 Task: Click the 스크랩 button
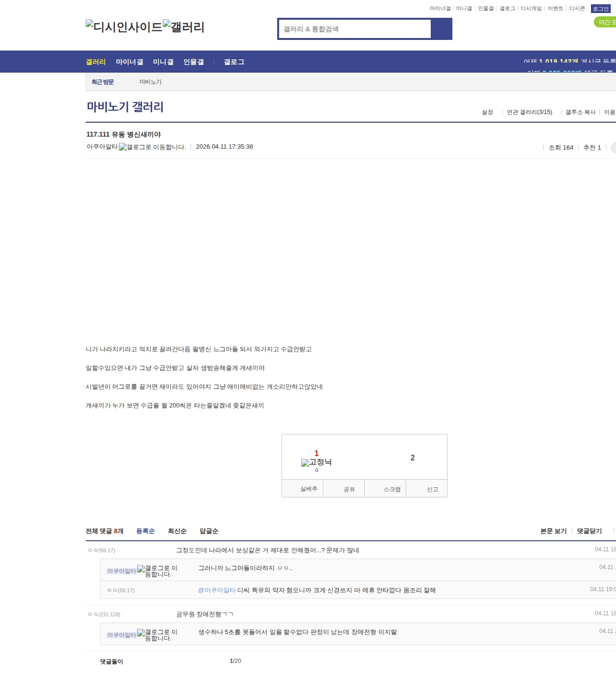[x=385, y=489]
